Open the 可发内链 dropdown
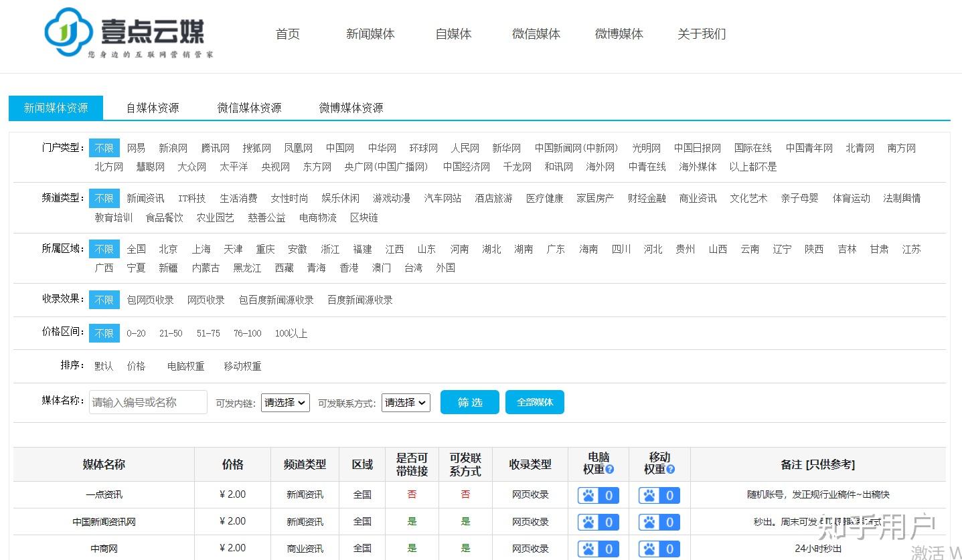Image resolution: width=962 pixels, height=560 pixels. click(x=285, y=402)
